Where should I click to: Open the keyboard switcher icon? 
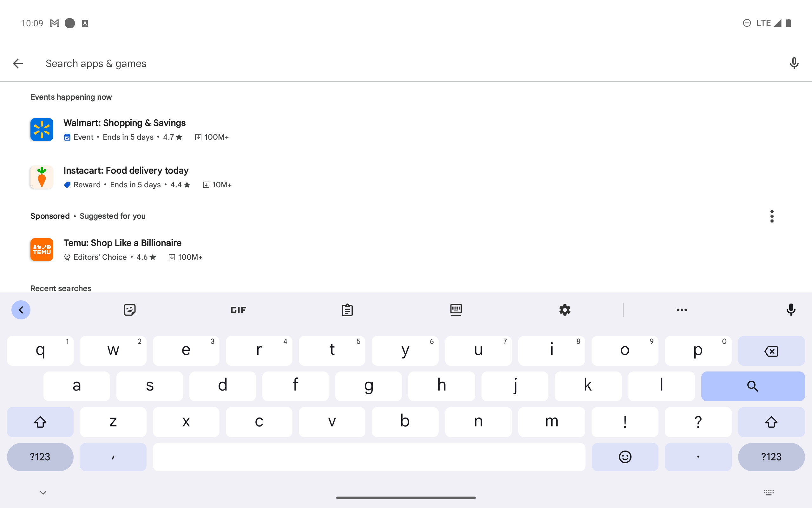click(x=769, y=492)
